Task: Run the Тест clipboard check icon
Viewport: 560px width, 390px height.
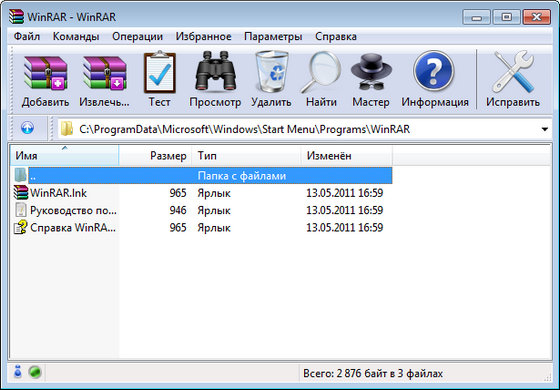Action: coord(159,72)
